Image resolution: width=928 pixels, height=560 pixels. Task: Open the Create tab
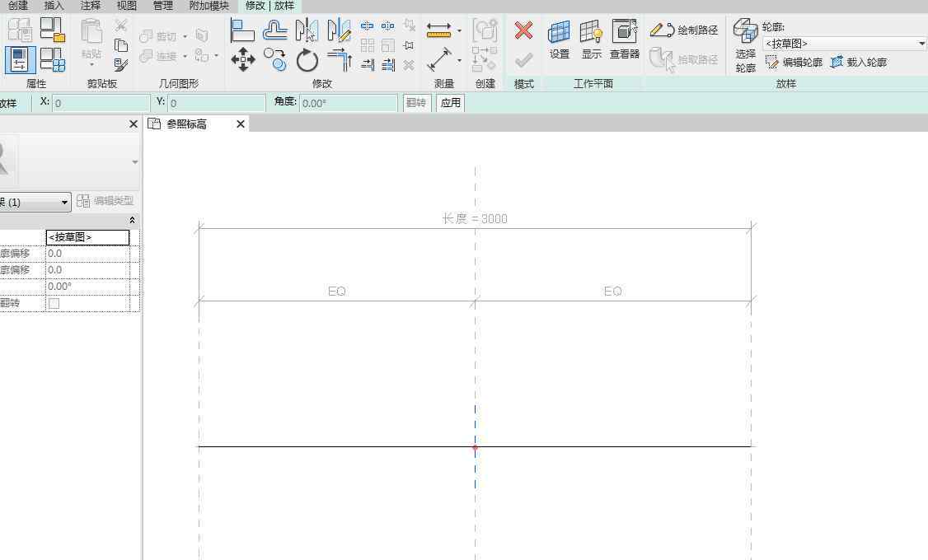18,6
